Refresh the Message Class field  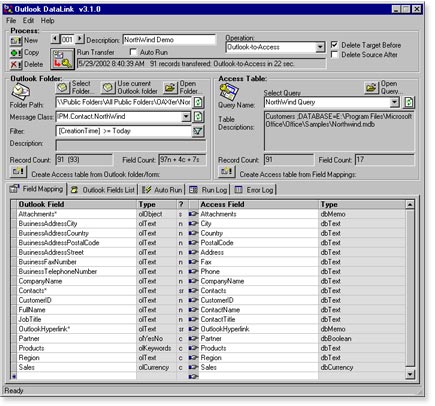pos(198,116)
